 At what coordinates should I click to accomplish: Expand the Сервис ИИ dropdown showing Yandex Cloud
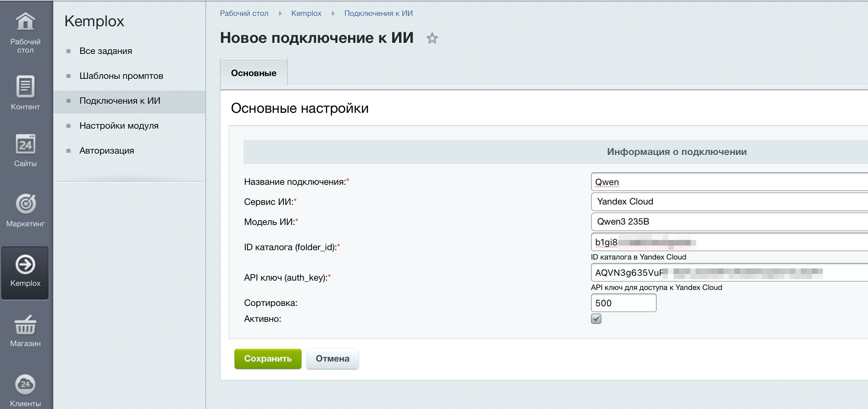coord(729,202)
